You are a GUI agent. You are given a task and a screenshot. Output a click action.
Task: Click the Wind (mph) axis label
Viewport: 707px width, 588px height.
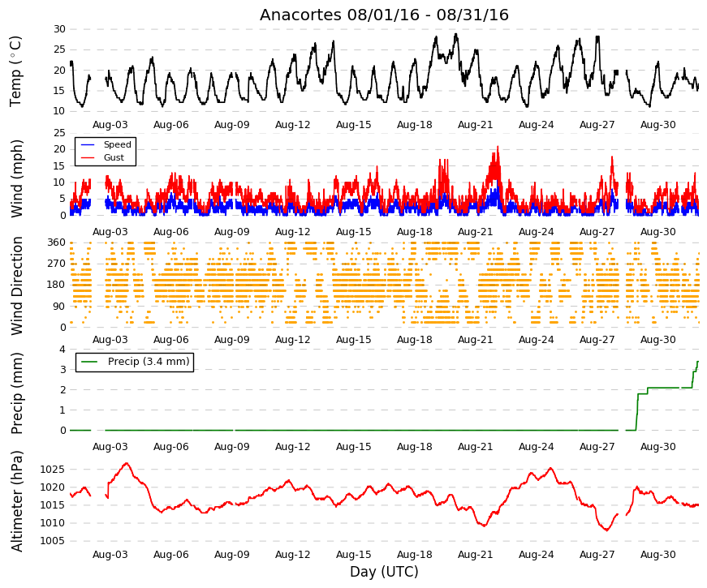click(x=16, y=178)
